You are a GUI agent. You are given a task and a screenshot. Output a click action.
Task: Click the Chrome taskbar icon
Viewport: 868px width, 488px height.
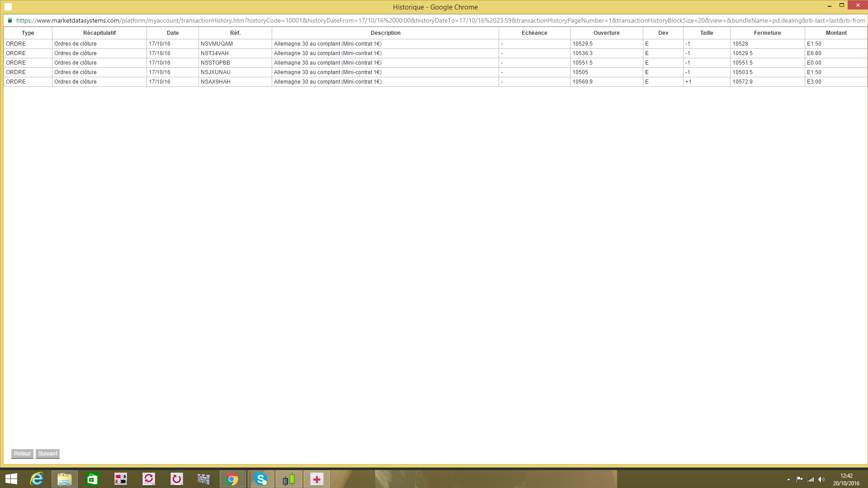point(232,479)
